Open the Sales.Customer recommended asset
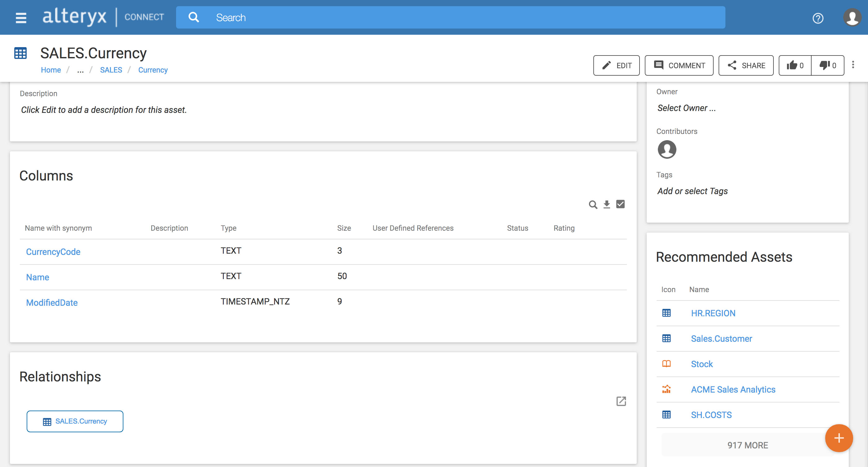The height and width of the screenshot is (467, 868). pos(721,338)
